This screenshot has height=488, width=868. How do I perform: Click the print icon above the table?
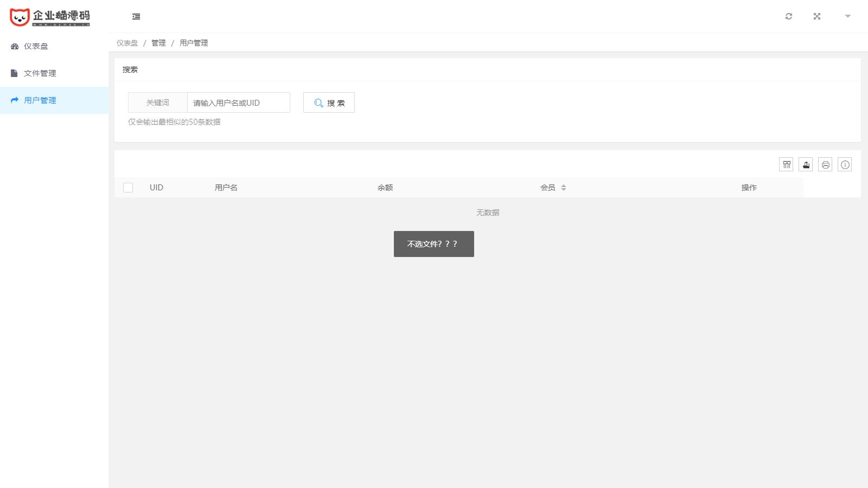click(x=825, y=165)
